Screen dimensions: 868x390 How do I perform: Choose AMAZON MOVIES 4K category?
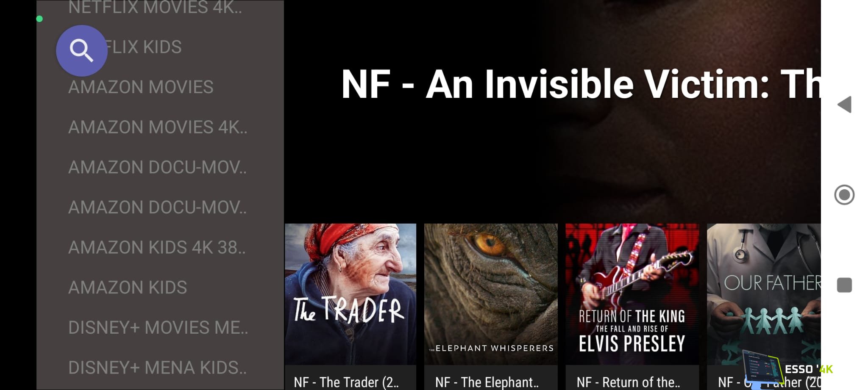click(158, 127)
